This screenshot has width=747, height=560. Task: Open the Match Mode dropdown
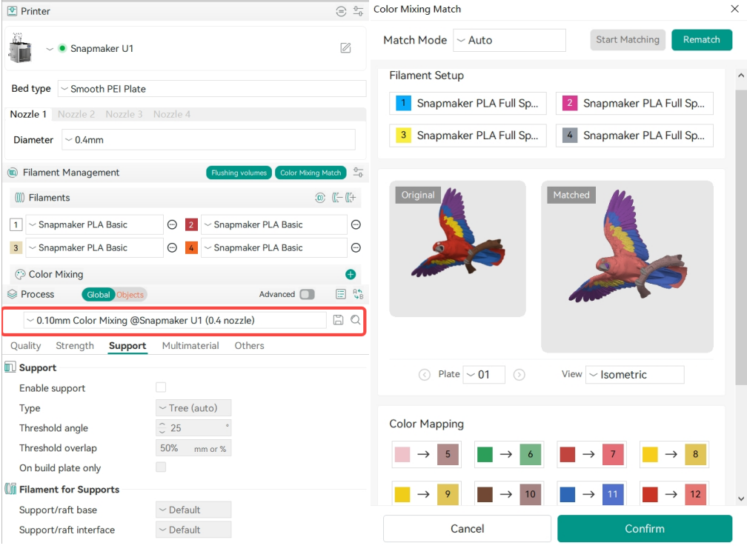509,40
